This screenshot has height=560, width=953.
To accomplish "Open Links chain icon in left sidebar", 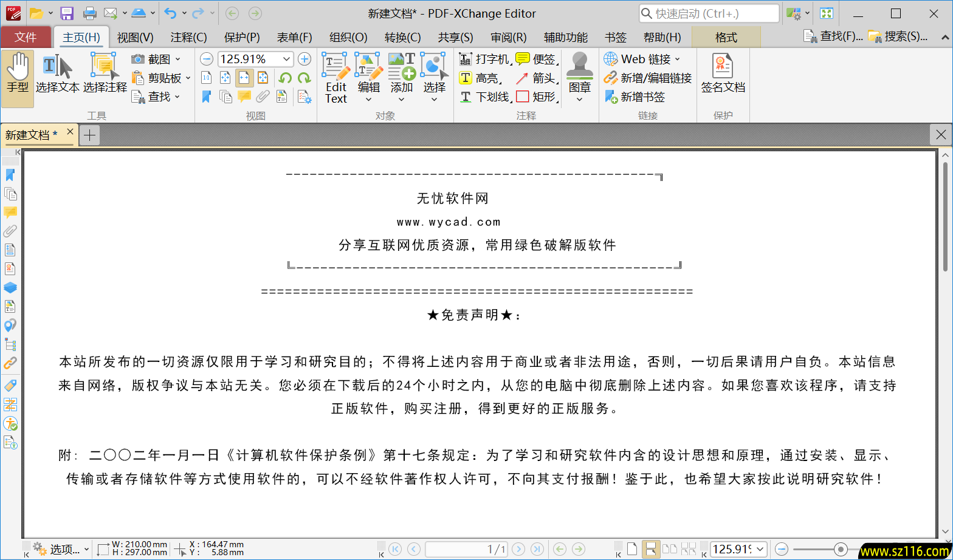I will 10,363.
